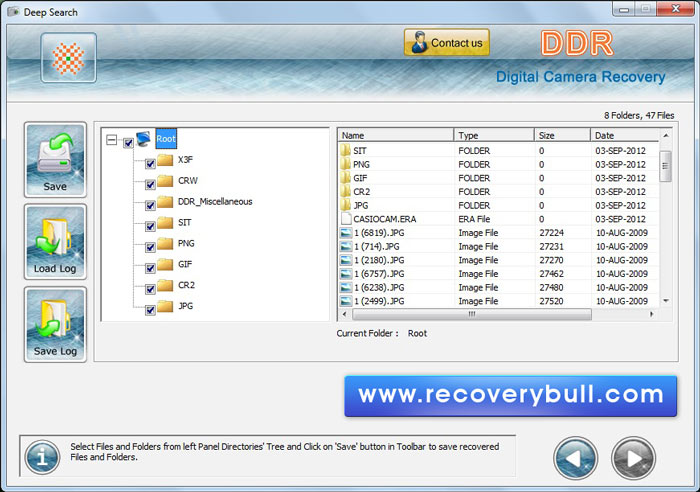Click the file list scroll right arrow

pyautogui.click(x=652, y=314)
